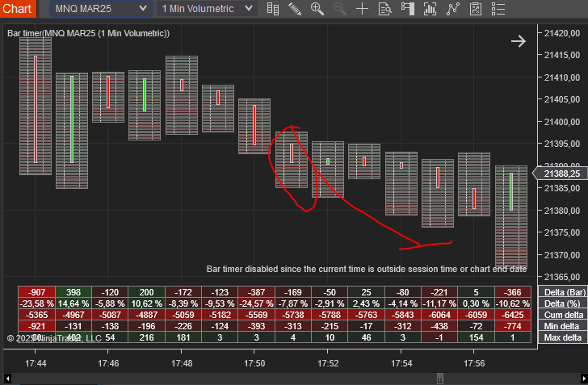The image size is (588, 385).
Task: Click the zoom in magnifier
Action: [x=317, y=9]
